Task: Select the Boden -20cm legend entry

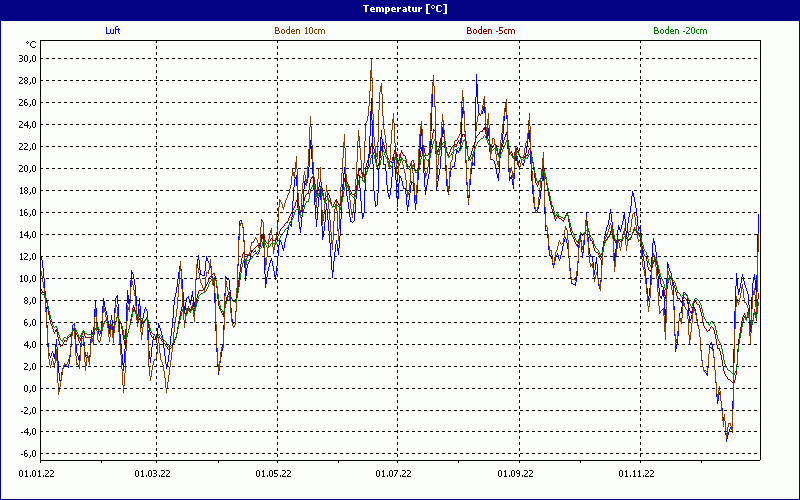Action: tap(677, 31)
